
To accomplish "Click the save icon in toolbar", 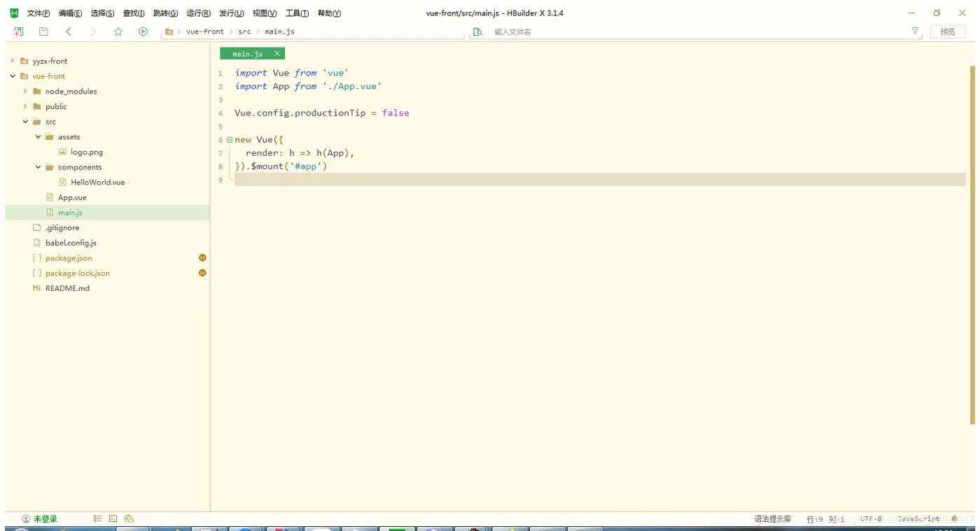I will [43, 31].
